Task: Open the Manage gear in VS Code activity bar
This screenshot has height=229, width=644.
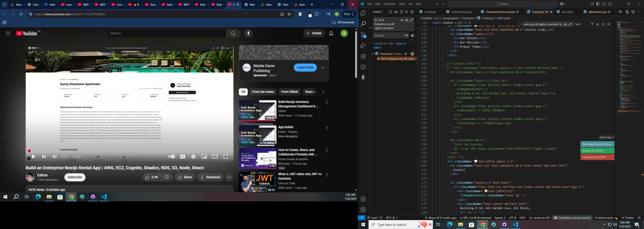Action: 363,210
